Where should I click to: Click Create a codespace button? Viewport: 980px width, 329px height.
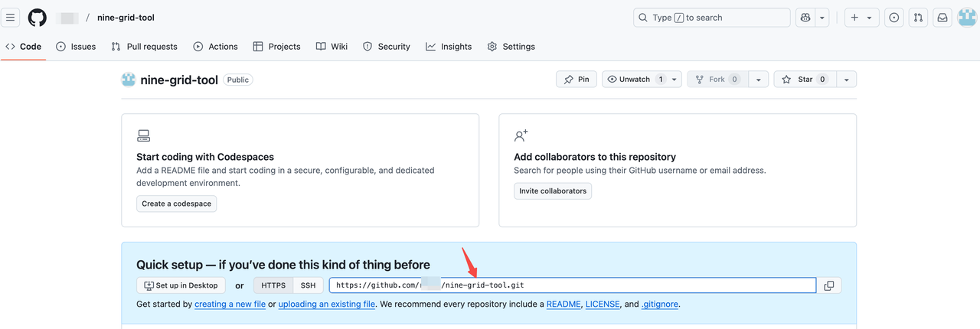[x=177, y=204]
